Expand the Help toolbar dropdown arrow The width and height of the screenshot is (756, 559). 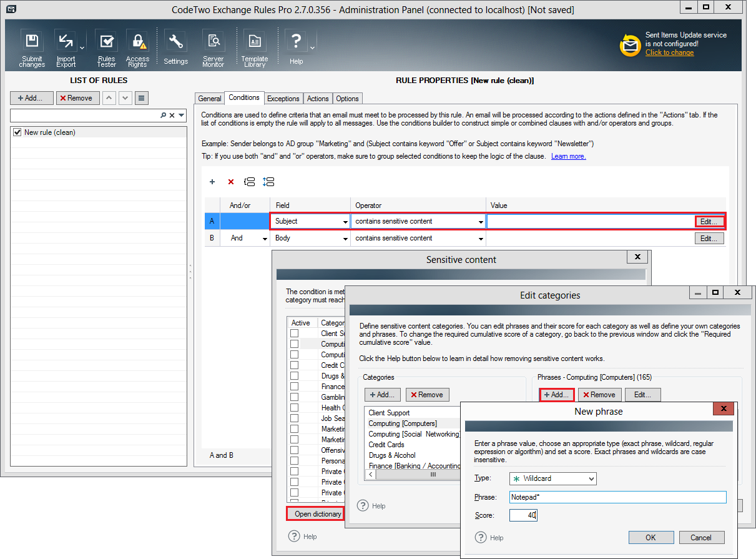click(312, 47)
